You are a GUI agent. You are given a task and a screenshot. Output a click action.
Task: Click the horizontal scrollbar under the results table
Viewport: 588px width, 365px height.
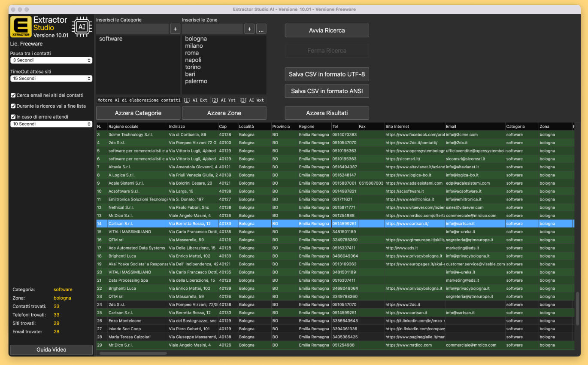point(133,353)
